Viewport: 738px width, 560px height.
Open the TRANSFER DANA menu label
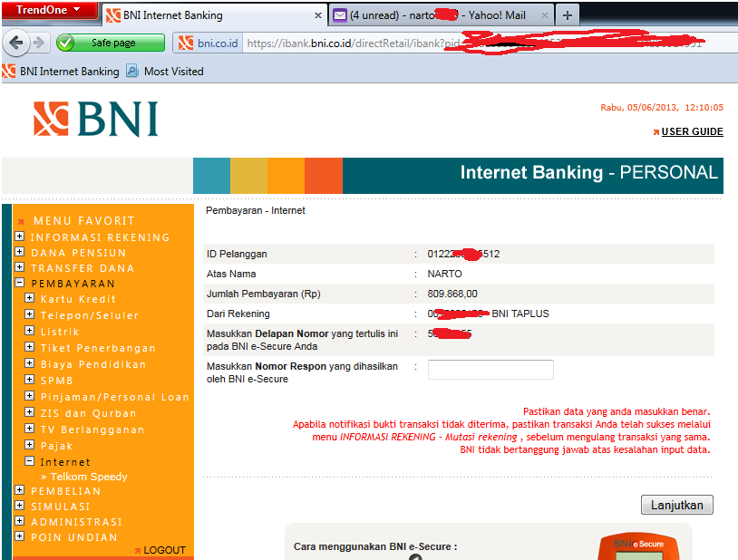(x=83, y=268)
